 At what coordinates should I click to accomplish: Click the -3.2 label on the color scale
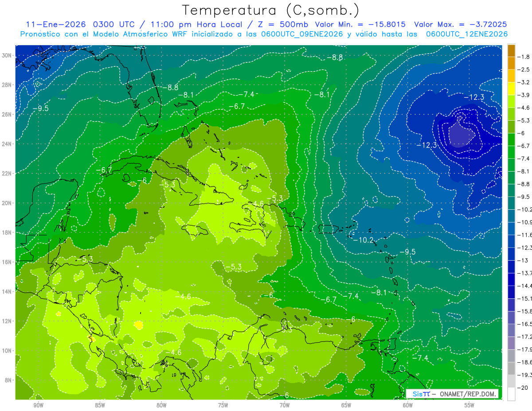(x=524, y=82)
